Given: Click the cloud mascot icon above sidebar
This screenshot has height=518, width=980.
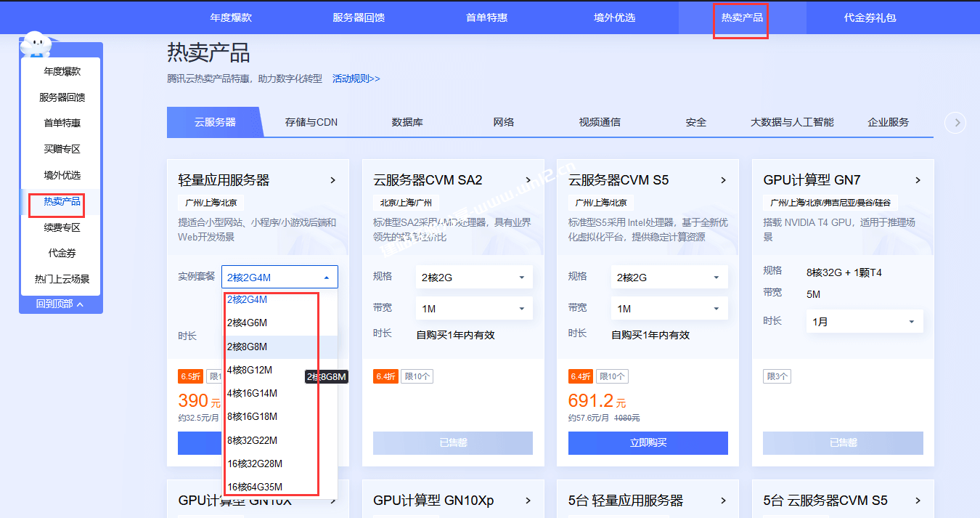Looking at the screenshot, I should (36, 45).
